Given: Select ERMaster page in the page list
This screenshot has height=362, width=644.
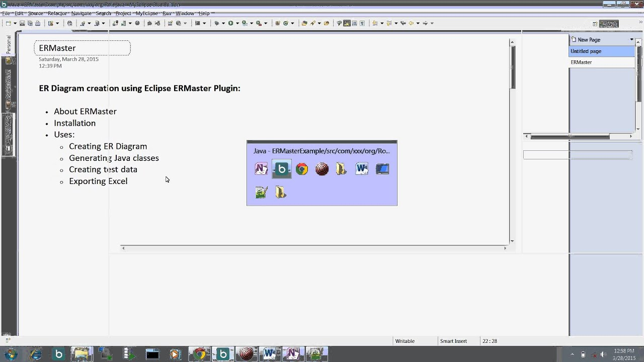Looking at the screenshot, I should tap(602, 62).
